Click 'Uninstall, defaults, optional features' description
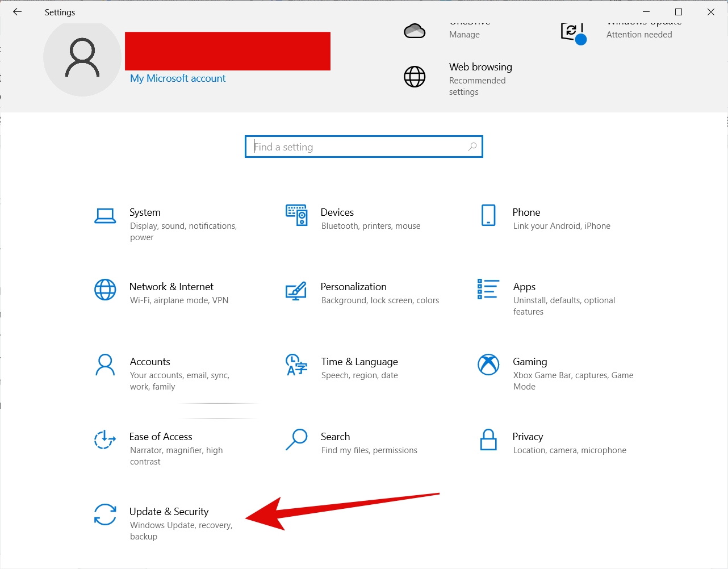The height and width of the screenshot is (569, 728). (564, 306)
